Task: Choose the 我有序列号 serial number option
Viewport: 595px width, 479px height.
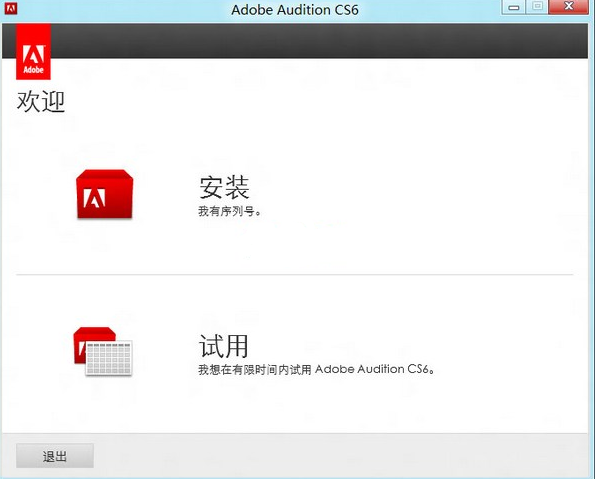Action: click(230, 211)
